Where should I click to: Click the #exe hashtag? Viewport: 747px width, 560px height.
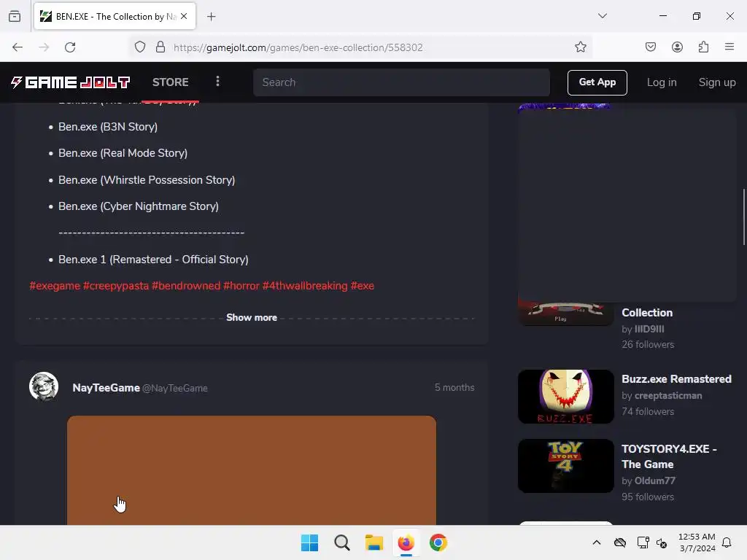pos(363,286)
